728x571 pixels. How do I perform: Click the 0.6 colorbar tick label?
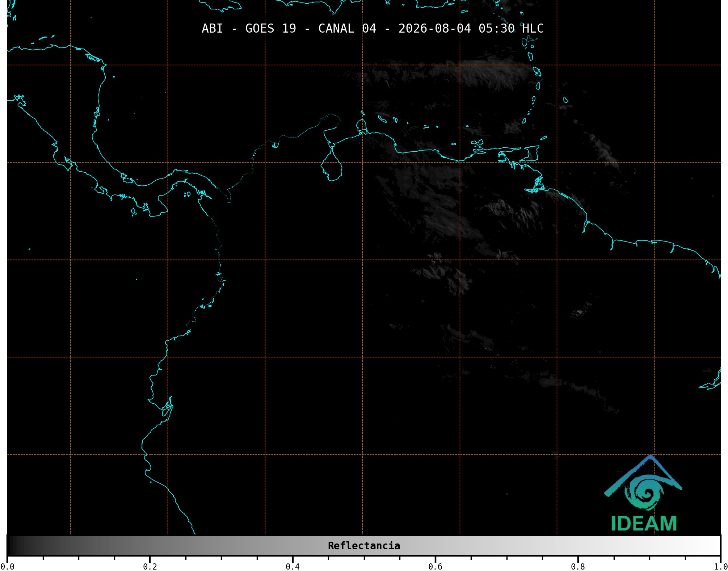pyautogui.click(x=435, y=566)
